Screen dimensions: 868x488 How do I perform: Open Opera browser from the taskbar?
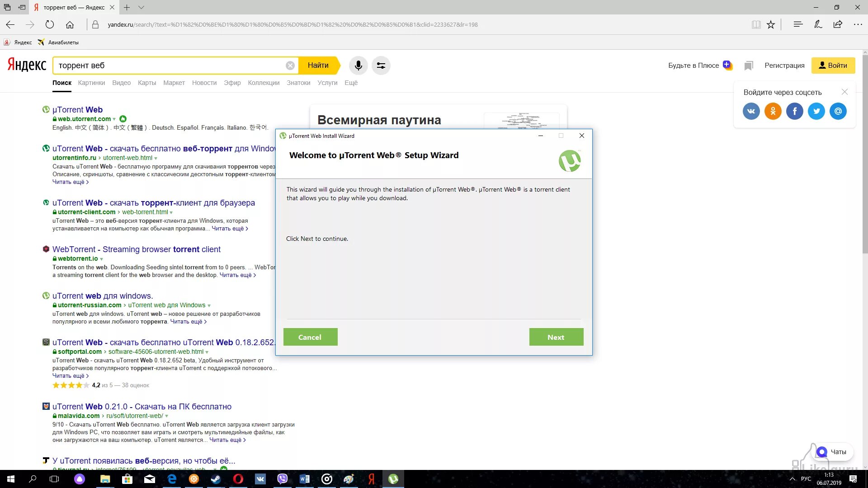point(238,479)
